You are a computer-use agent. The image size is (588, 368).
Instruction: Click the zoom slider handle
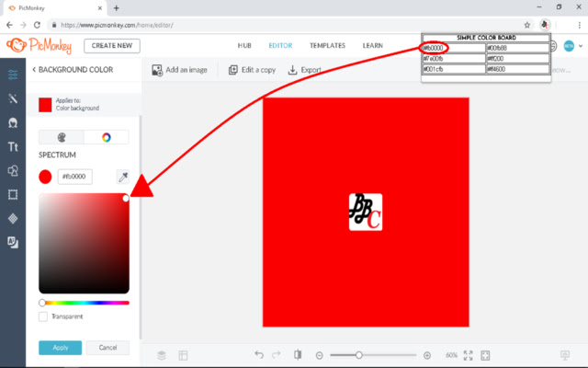coord(359,355)
